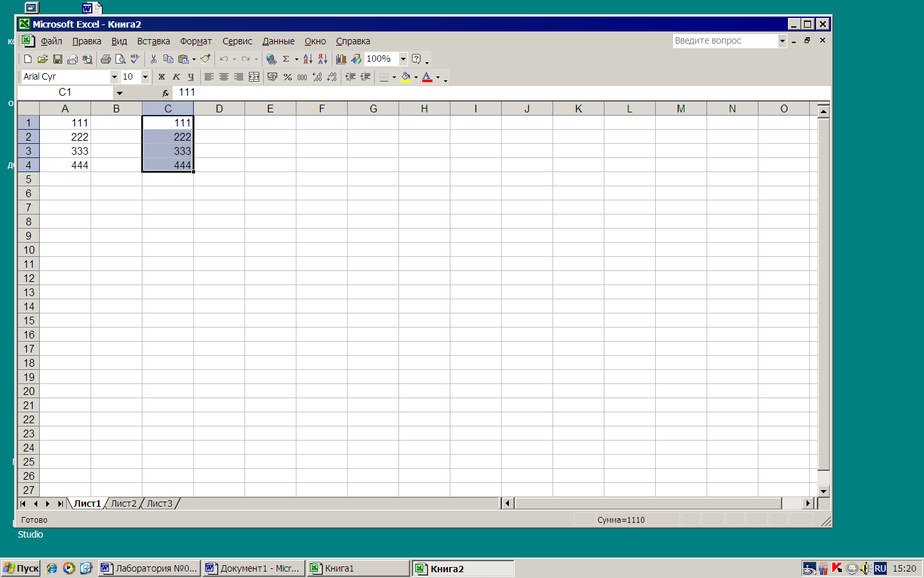Copy selection with the Copy icon
The image size is (924, 578).
pyautogui.click(x=169, y=59)
